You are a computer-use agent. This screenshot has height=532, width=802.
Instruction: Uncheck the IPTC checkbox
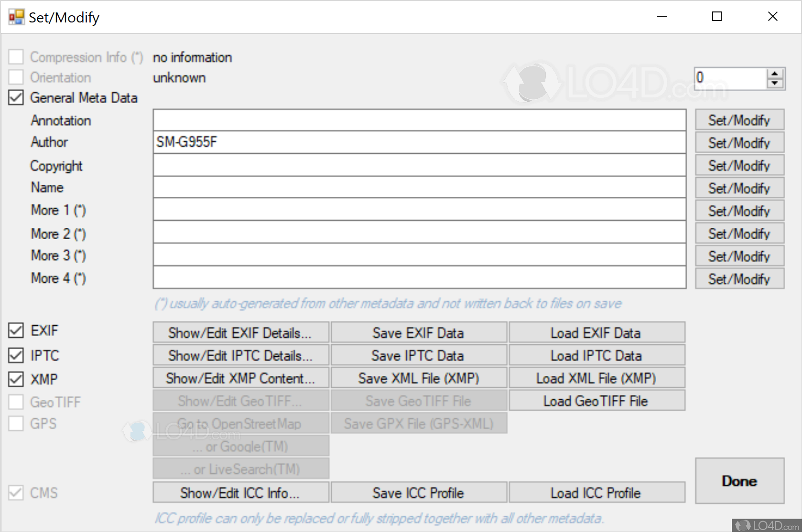16,355
